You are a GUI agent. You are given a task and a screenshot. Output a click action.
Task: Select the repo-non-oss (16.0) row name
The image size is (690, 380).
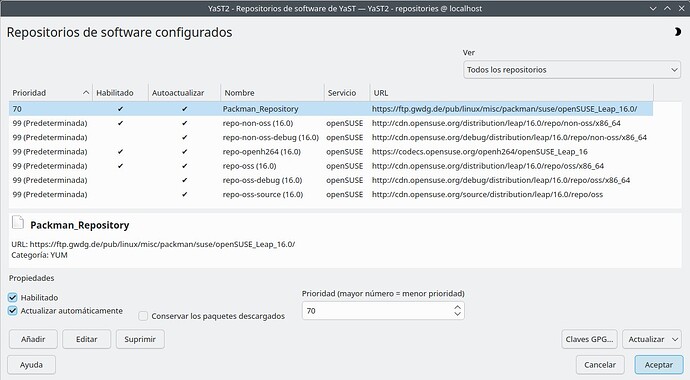[258, 123]
